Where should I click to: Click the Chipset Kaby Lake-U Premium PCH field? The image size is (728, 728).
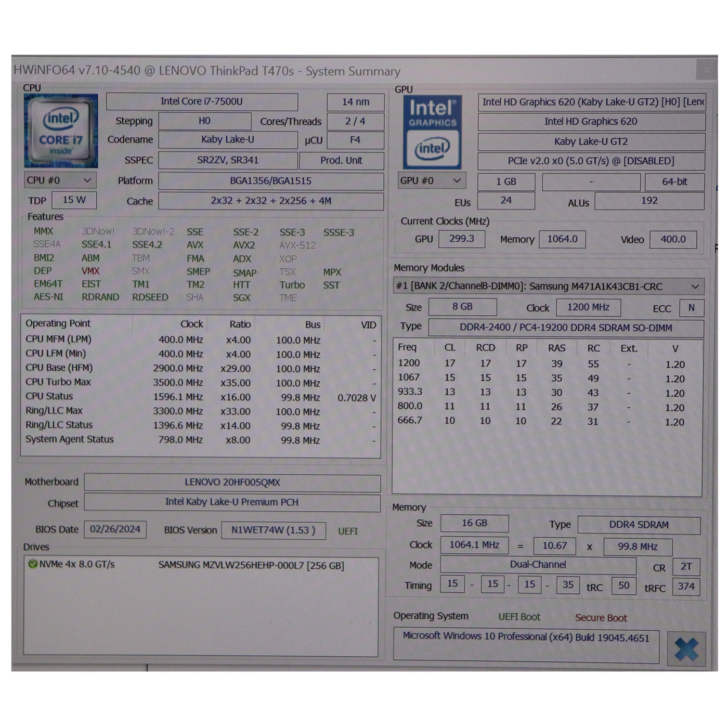[232, 502]
